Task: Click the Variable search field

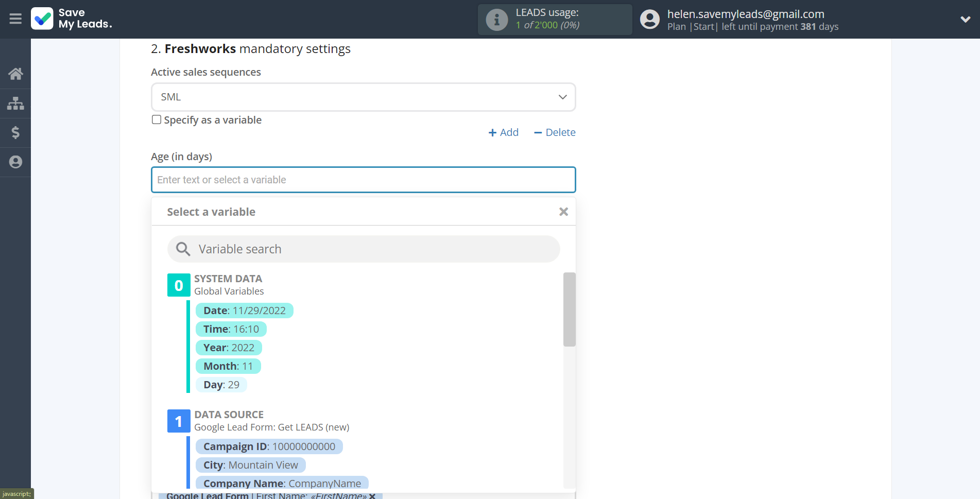Action: pyautogui.click(x=364, y=249)
